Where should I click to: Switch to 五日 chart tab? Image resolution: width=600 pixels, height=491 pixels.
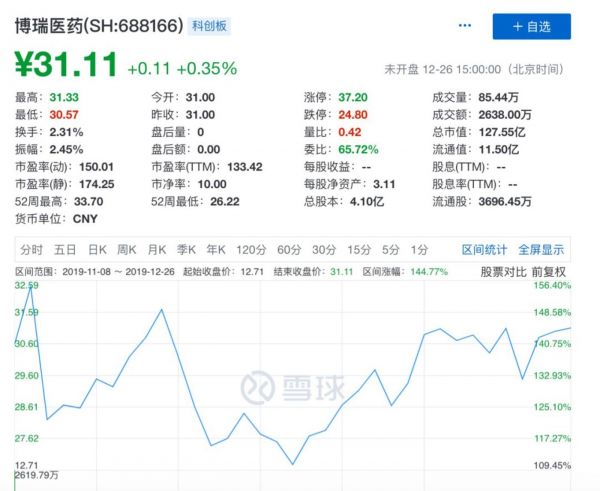click(65, 249)
